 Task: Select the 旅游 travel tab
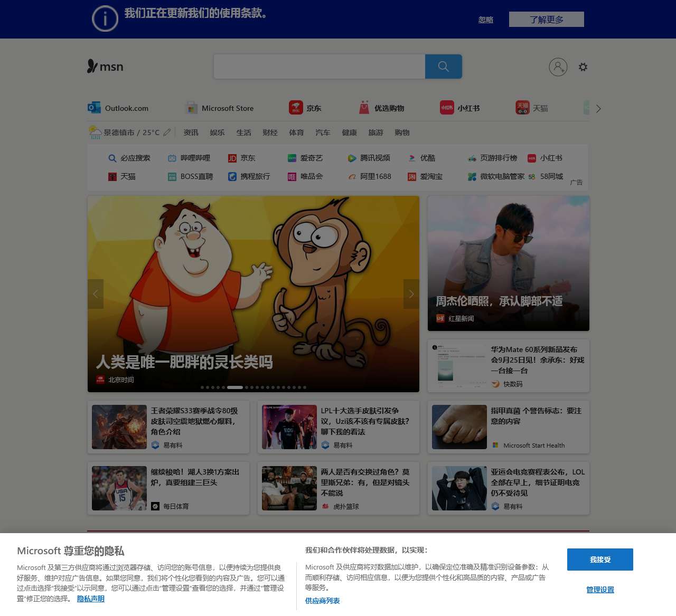click(375, 132)
